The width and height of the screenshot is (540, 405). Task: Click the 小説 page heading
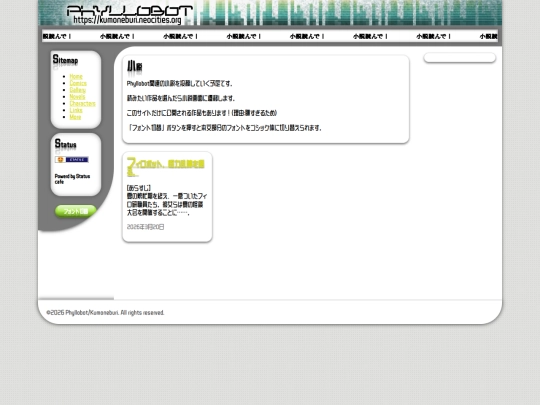point(134,66)
